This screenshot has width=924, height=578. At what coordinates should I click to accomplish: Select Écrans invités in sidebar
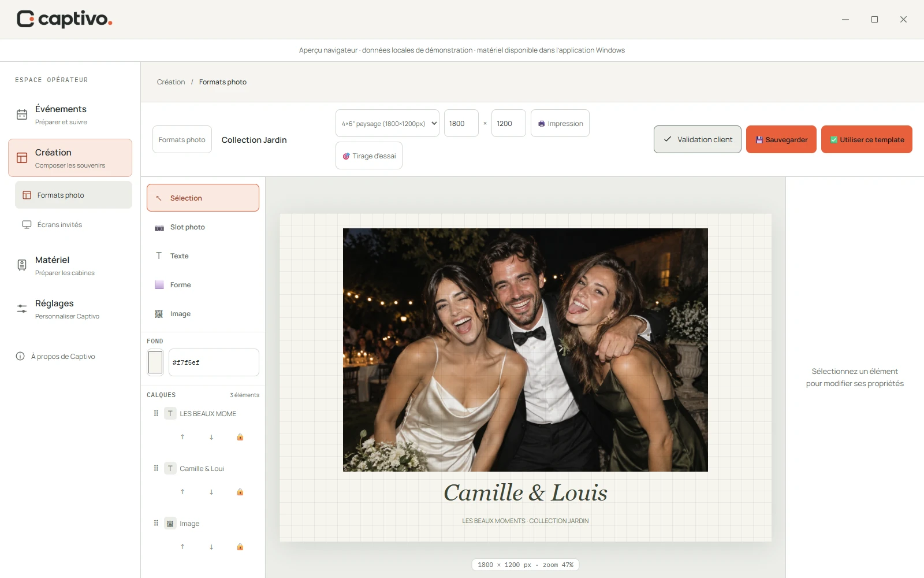click(x=73, y=224)
